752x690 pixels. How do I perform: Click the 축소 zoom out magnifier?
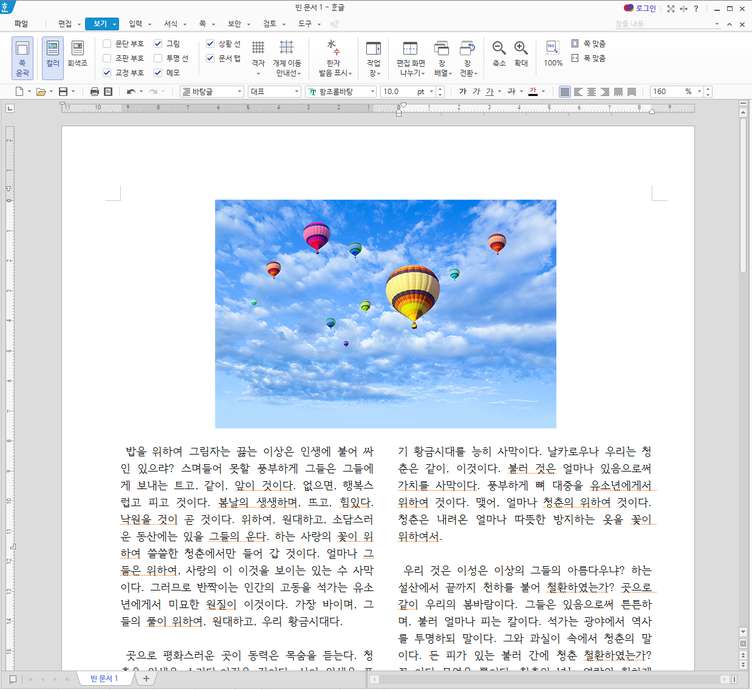(x=499, y=54)
